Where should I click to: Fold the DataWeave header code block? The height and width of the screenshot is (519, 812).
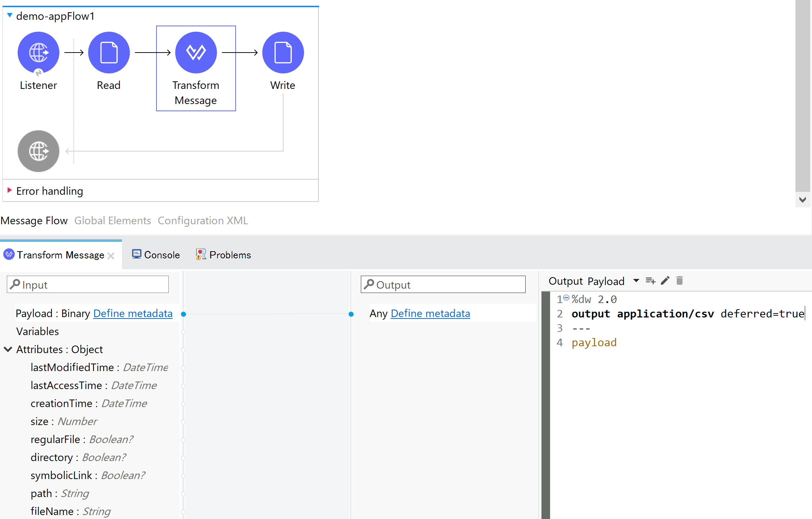click(x=566, y=298)
